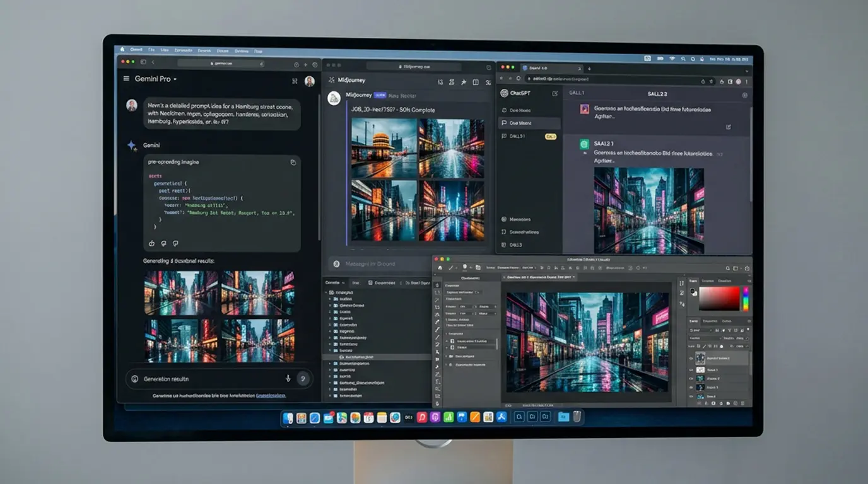Screen dimensions: 868x484
Task: Click the Midjourney bot avatar
Action: coord(334,98)
